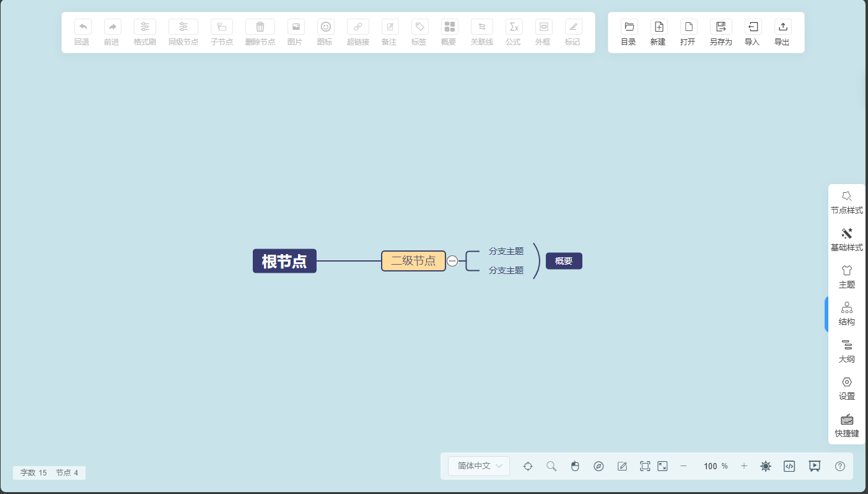Open the 结构 structure tab
The width and height of the screenshot is (868, 494).
(846, 314)
